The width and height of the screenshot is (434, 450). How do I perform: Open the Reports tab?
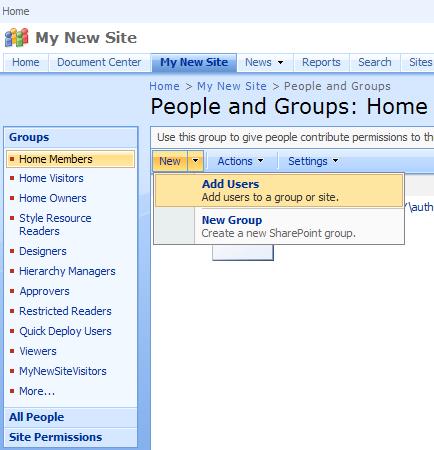coord(321,62)
